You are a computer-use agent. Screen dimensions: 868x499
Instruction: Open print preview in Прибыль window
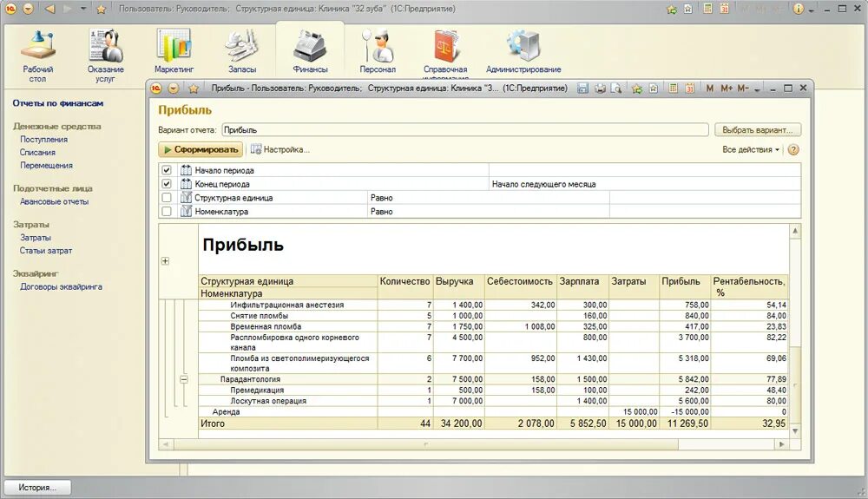tap(615, 88)
